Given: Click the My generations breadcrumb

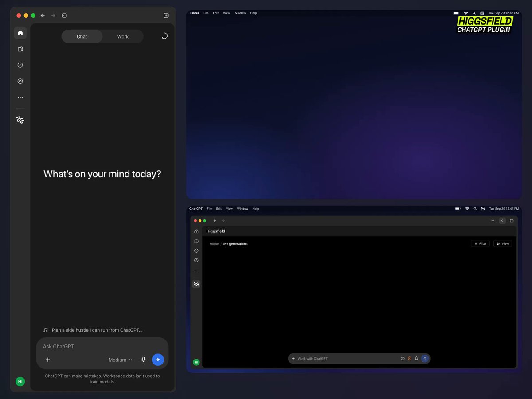Looking at the screenshot, I should point(235,244).
